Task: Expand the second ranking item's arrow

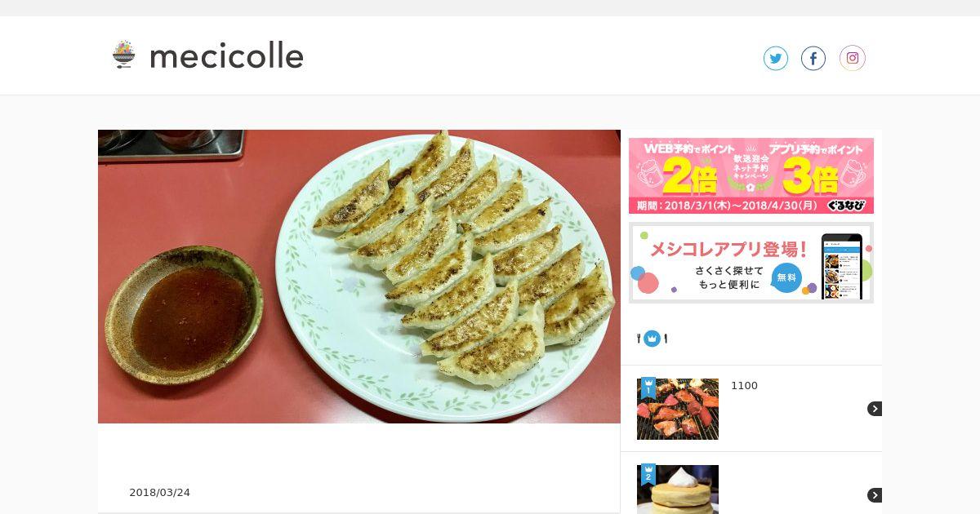Action: tap(874, 495)
